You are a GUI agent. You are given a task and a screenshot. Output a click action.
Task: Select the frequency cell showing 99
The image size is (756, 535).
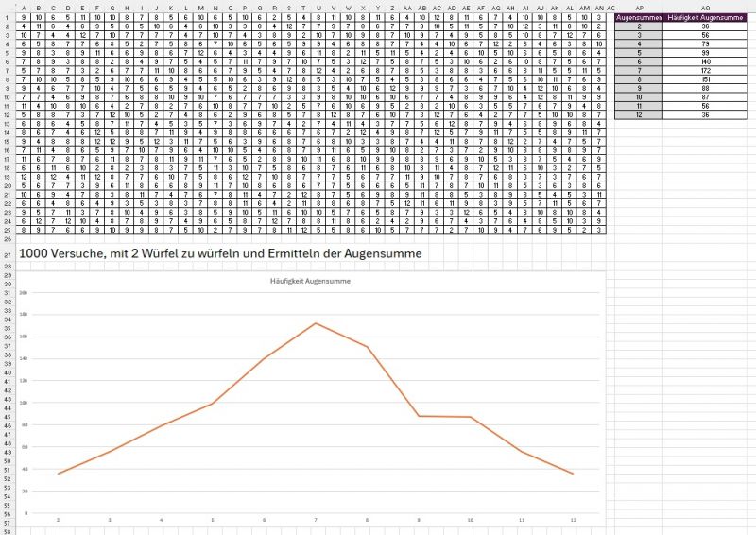tap(701, 53)
